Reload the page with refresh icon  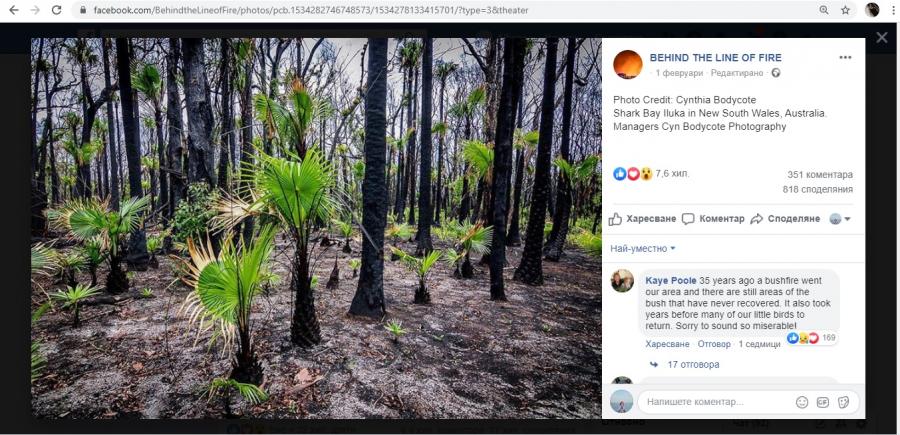(x=56, y=10)
